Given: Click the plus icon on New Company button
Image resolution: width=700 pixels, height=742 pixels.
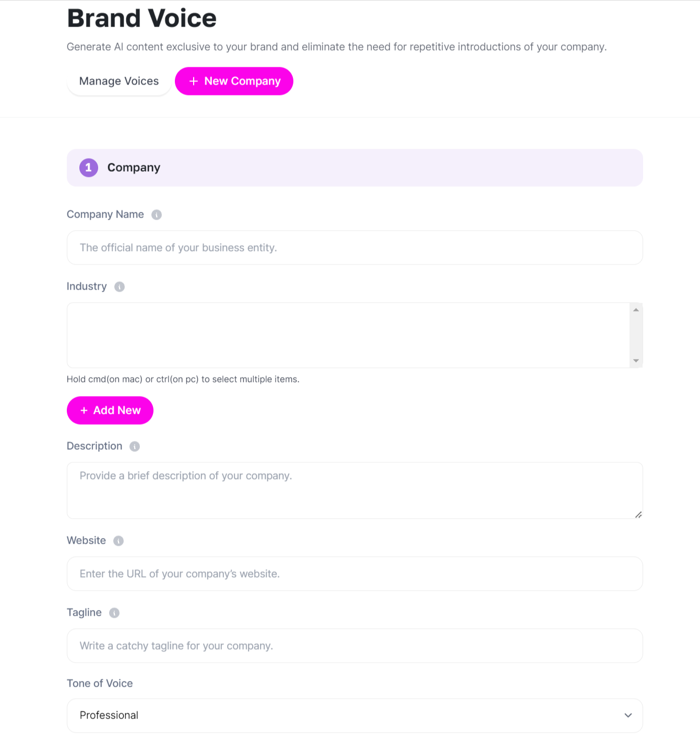Looking at the screenshot, I should point(194,81).
